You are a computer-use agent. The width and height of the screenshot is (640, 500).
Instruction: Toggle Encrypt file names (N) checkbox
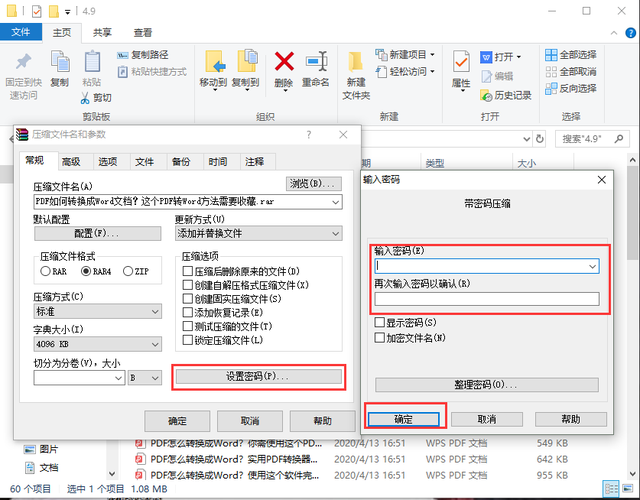pyautogui.click(x=380, y=338)
